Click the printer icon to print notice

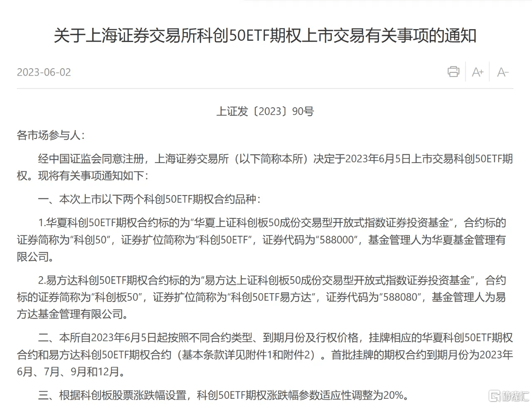point(453,72)
